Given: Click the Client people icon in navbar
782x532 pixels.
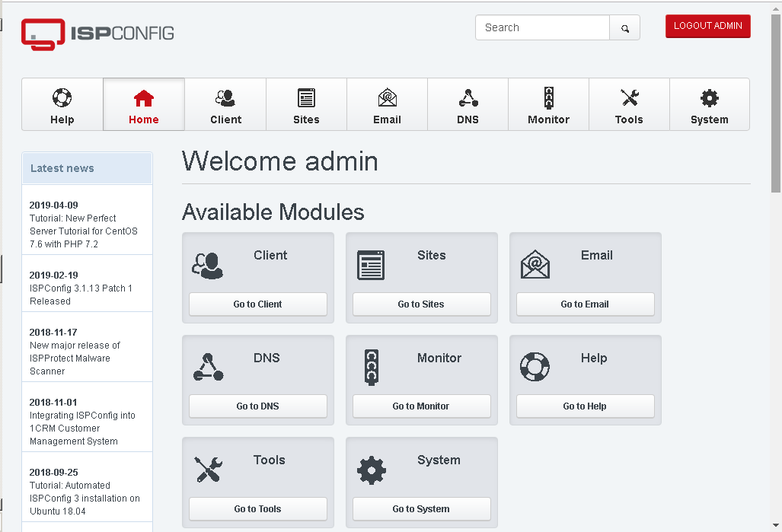Looking at the screenshot, I should (225, 97).
